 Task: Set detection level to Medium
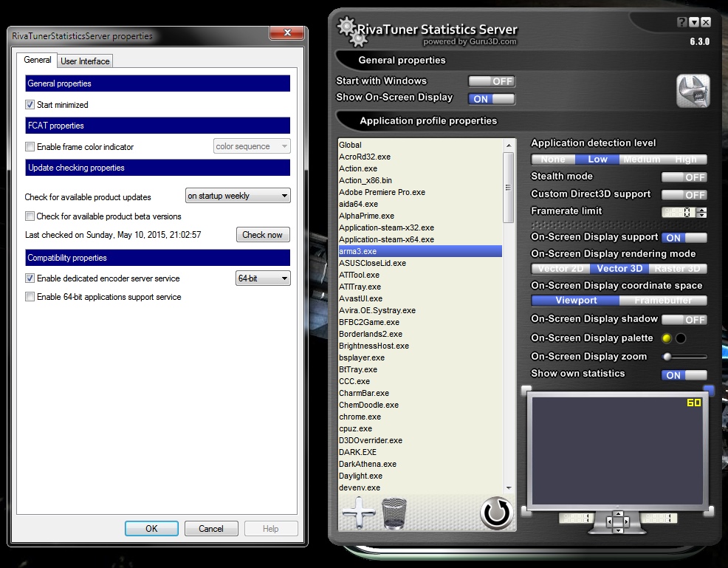(x=642, y=160)
